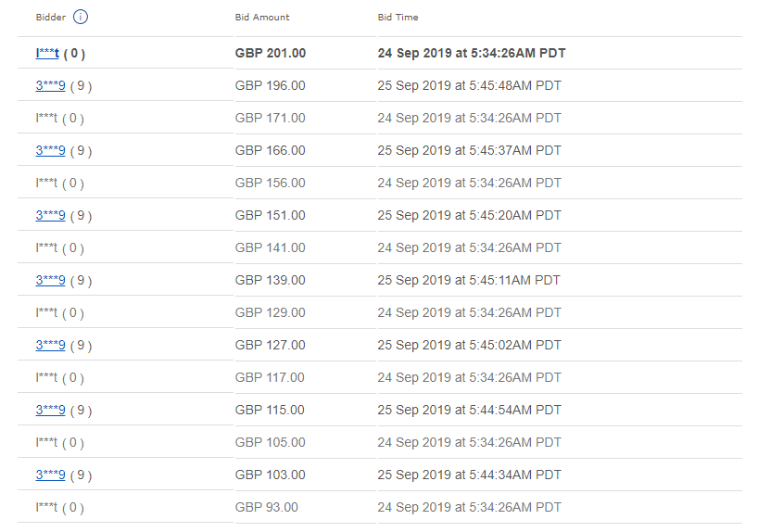Click the Bid Amount column header
The image size is (758, 532).
(262, 17)
